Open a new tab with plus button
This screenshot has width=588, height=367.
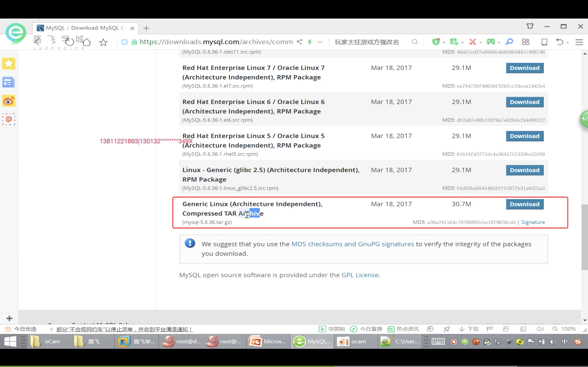point(146,28)
